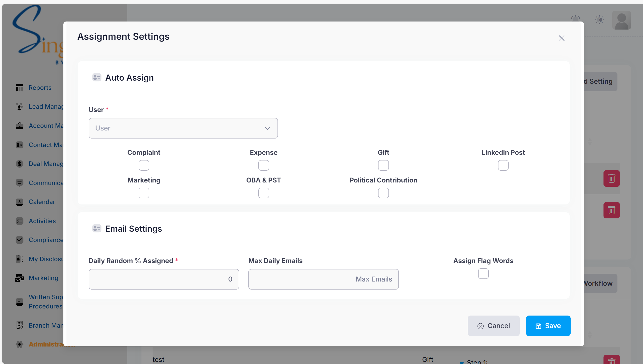Tick the Gift checkbox
Screen dimensions: 643x364
pos(383,165)
